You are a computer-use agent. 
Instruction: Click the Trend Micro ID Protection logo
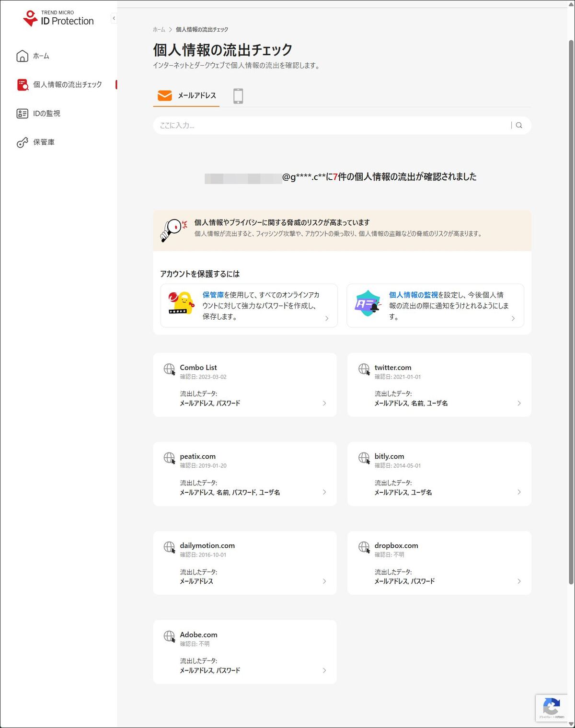58,18
